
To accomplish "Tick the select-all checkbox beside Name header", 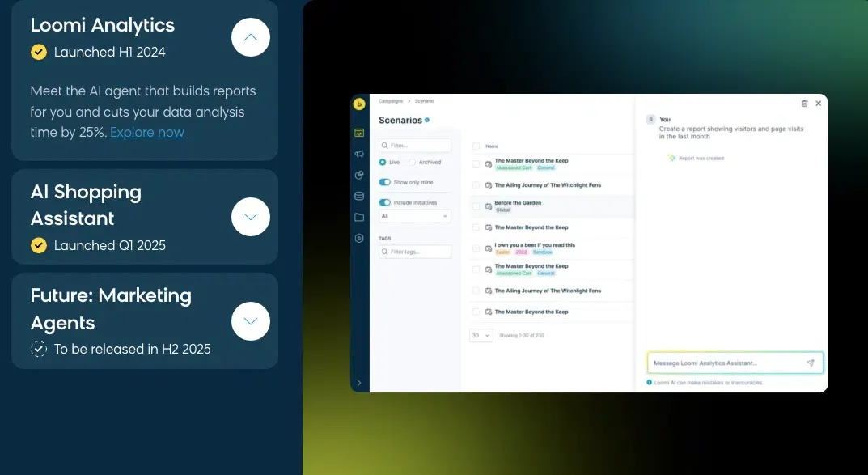I will (x=476, y=146).
